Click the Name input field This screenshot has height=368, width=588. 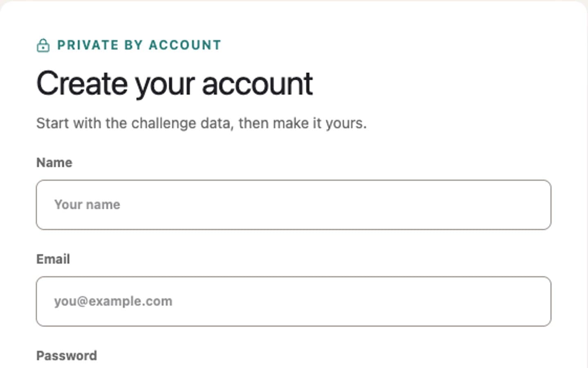pyautogui.click(x=294, y=204)
